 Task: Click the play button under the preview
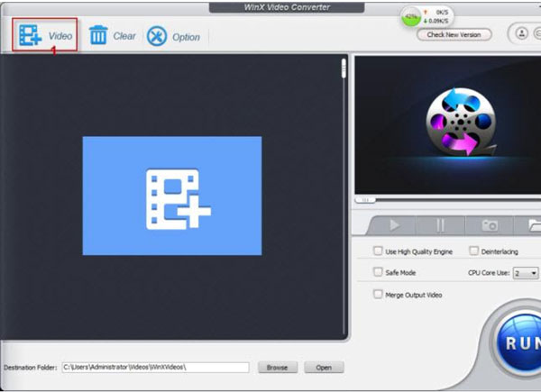(x=394, y=225)
